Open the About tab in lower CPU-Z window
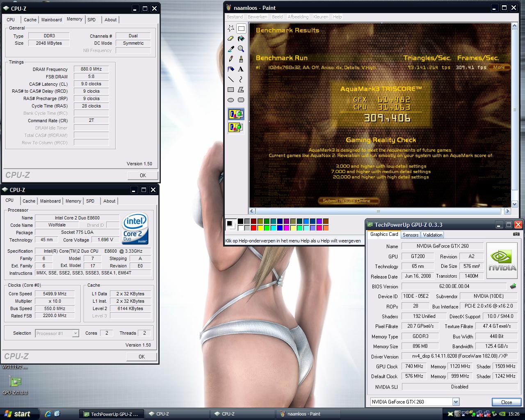Image resolution: width=525 pixels, height=420 pixels. click(x=109, y=201)
